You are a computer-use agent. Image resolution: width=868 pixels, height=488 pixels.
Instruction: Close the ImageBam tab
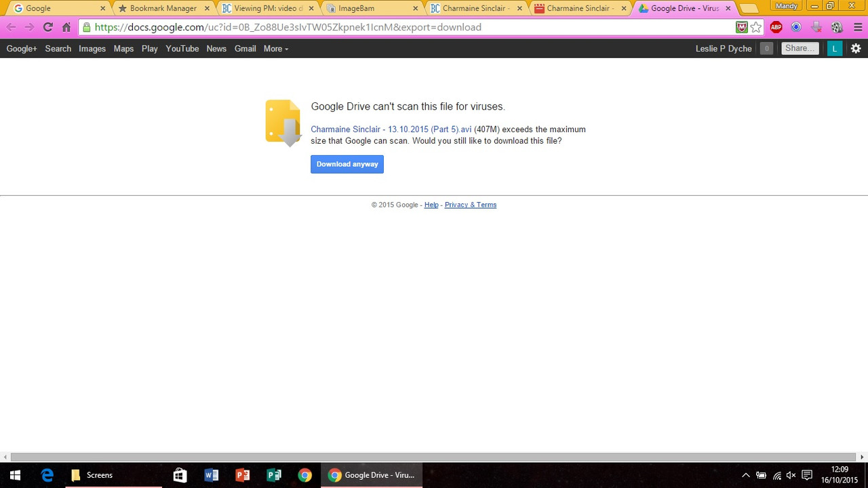[416, 8]
